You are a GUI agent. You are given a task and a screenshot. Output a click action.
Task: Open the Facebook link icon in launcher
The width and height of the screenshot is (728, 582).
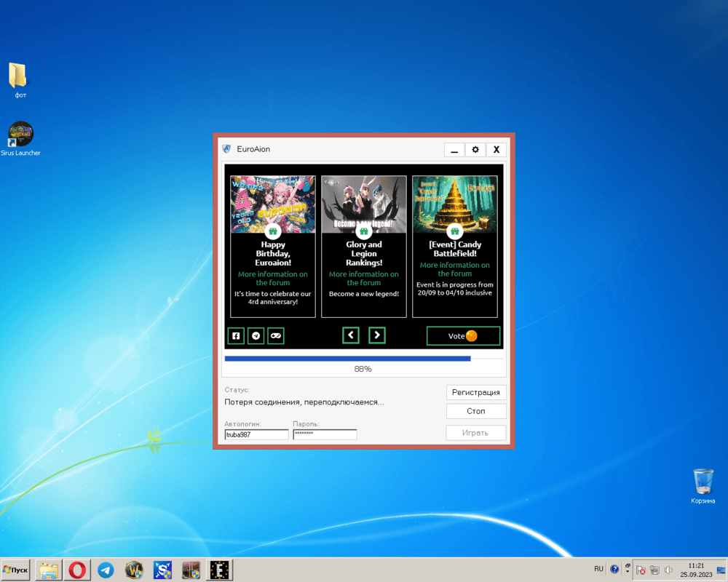tap(236, 335)
